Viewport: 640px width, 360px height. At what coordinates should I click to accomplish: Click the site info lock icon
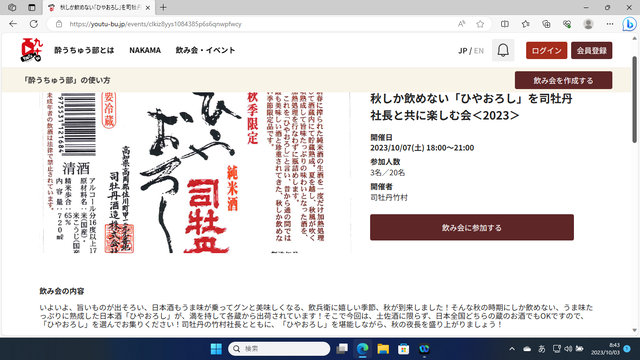[x=59, y=24]
